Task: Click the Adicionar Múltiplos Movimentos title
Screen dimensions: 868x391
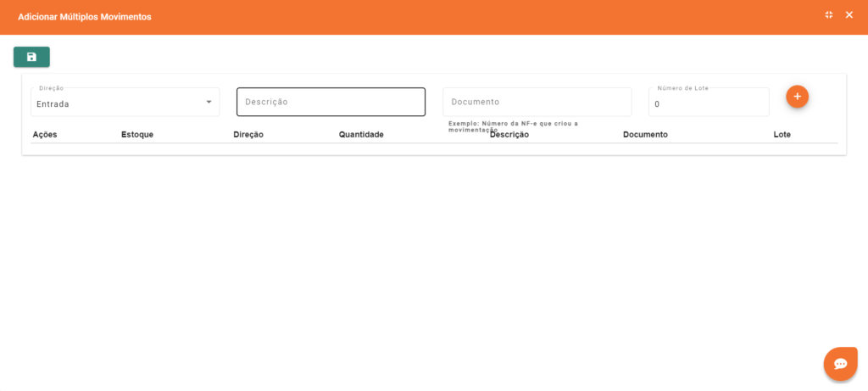Action: click(x=85, y=17)
